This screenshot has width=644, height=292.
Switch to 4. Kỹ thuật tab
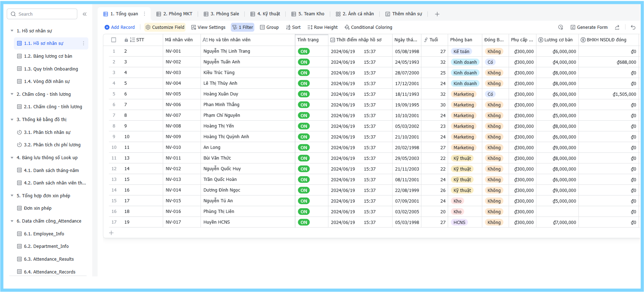tap(265, 14)
